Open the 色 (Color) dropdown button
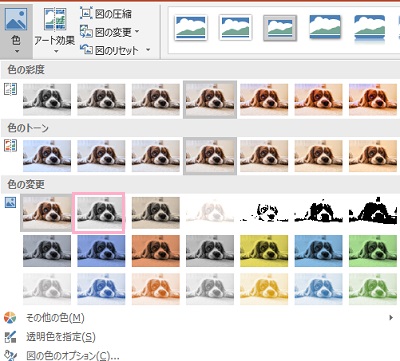This screenshot has width=400, height=361. coord(16,31)
